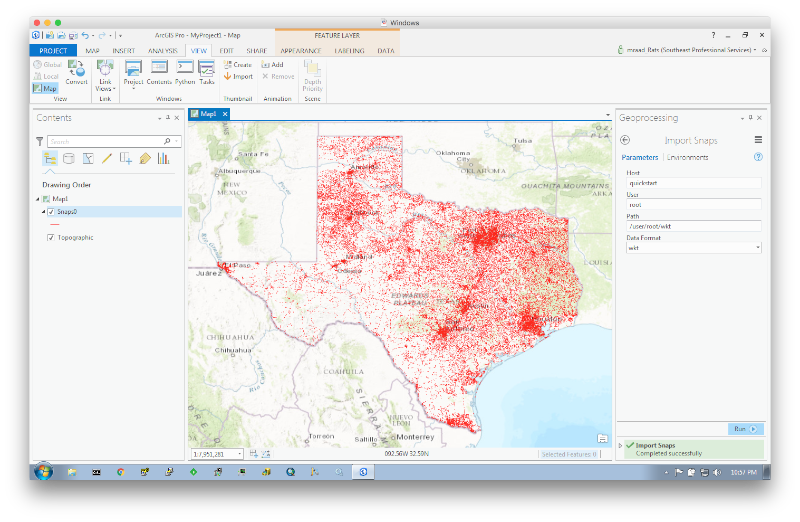
Task: Click the Contents filter funnel icon
Action: tap(39, 141)
